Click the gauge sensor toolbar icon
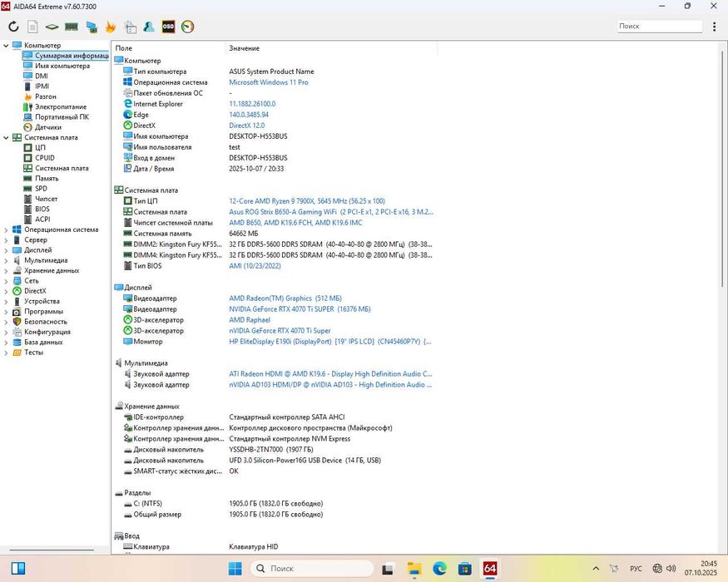The height and width of the screenshot is (582, 728). pos(187,27)
